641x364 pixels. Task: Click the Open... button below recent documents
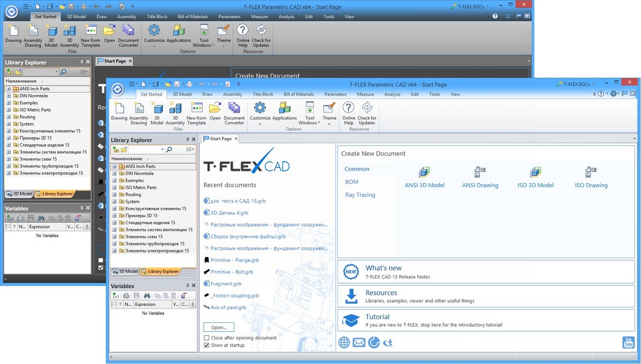coord(219,327)
